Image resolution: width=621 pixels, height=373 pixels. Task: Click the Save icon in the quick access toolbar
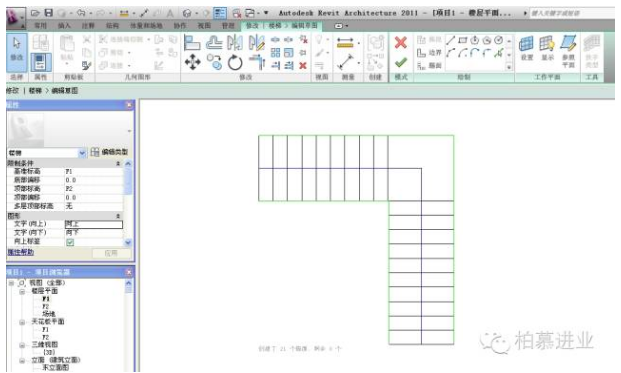coord(49,13)
